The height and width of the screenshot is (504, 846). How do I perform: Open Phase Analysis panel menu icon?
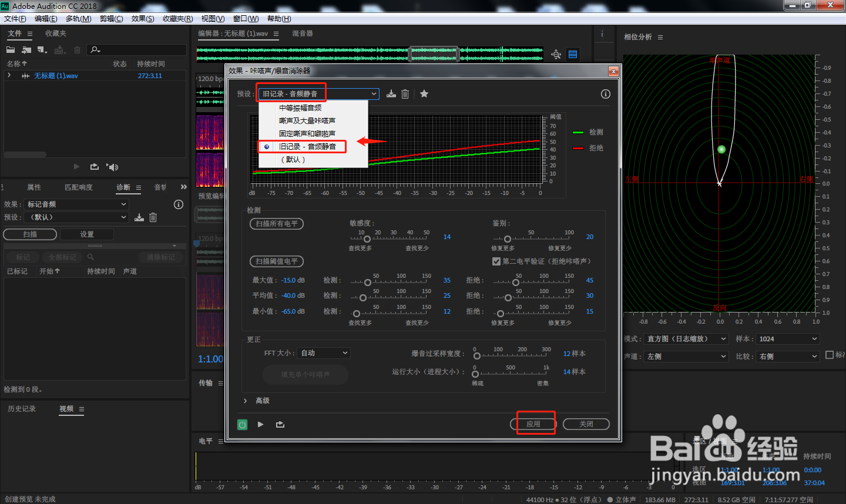(660, 37)
